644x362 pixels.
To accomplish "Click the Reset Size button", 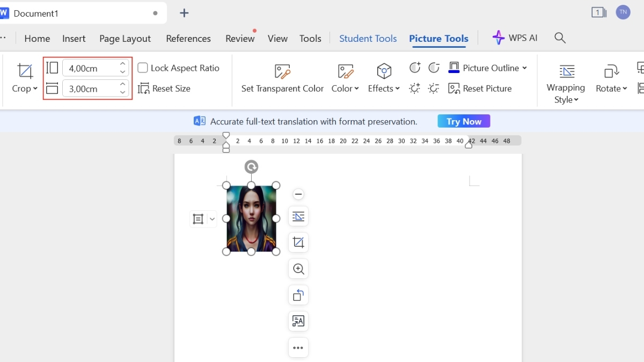I will click(x=164, y=88).
